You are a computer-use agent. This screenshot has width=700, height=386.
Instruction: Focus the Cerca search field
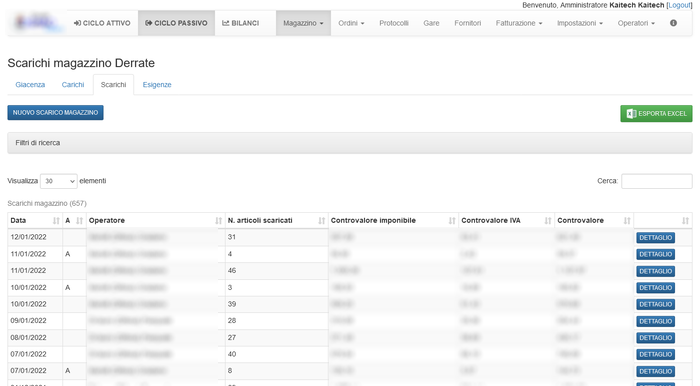657,181
